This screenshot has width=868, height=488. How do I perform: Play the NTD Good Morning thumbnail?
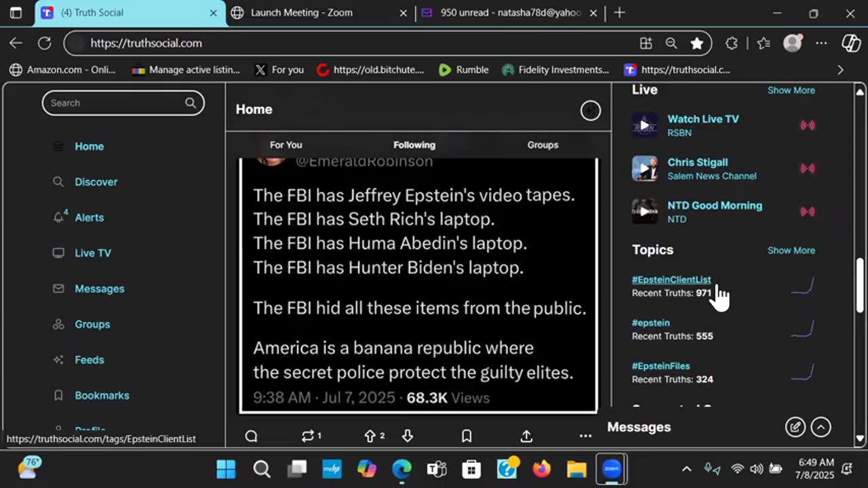[645, 211]
